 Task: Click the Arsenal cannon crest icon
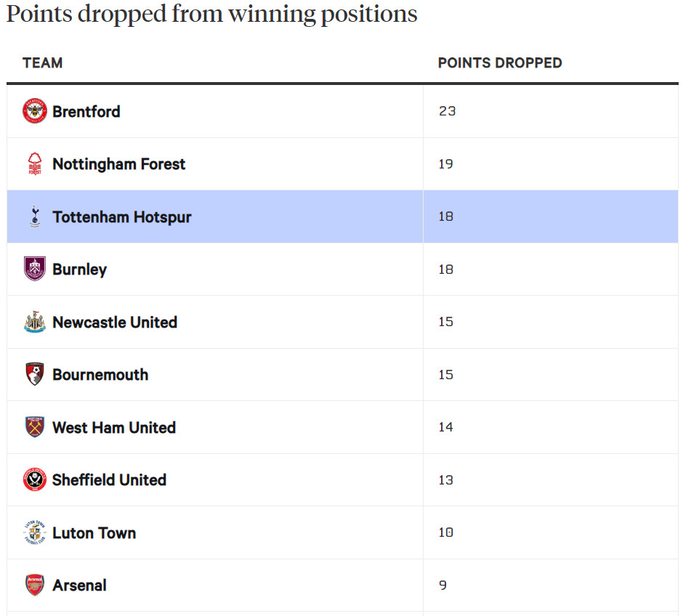(34, 585)
